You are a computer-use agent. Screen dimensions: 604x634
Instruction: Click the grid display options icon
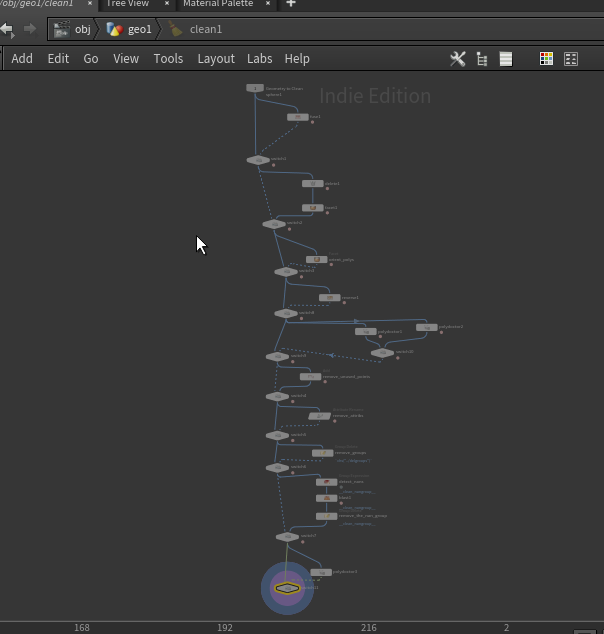pyautogui.click(x=571, y=59)
